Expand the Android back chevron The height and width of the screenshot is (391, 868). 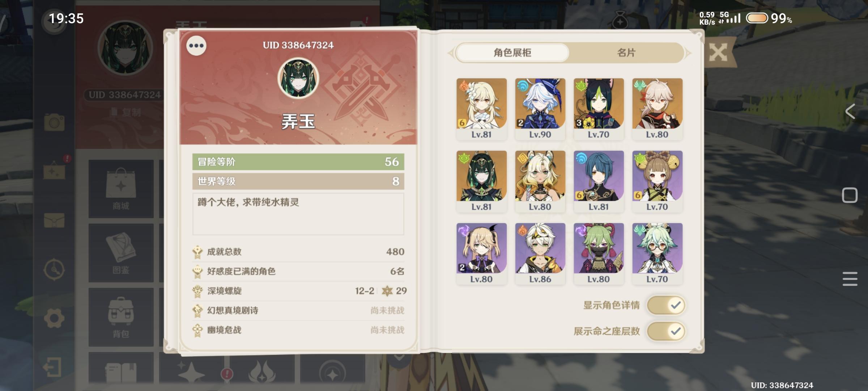click(850, 112)
